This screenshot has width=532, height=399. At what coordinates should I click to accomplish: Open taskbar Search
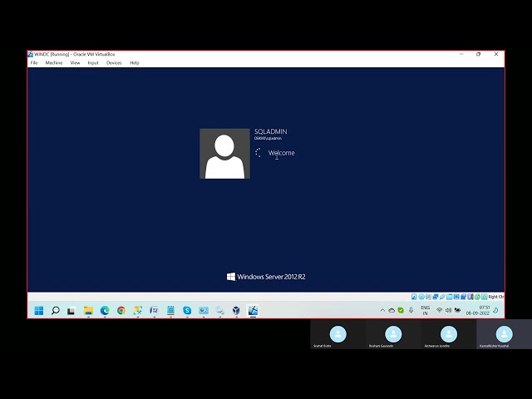point(56,310)
